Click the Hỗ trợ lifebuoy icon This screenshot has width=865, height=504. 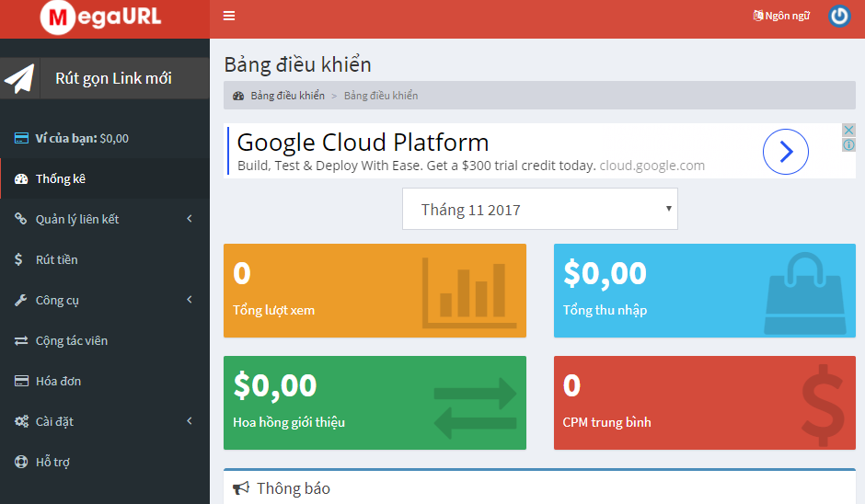coord(20,462)
